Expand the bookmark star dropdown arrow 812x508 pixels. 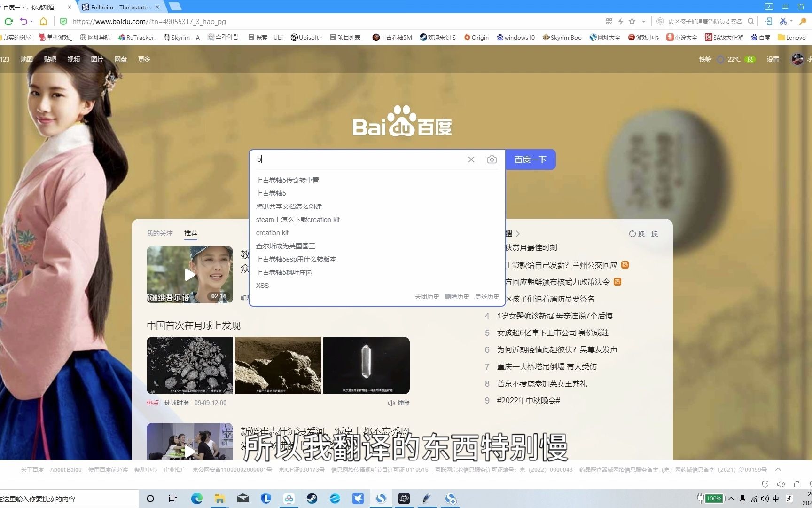tap(643, 21)
